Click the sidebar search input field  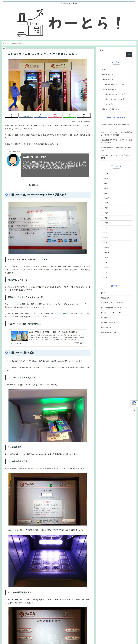click(112, 54)
